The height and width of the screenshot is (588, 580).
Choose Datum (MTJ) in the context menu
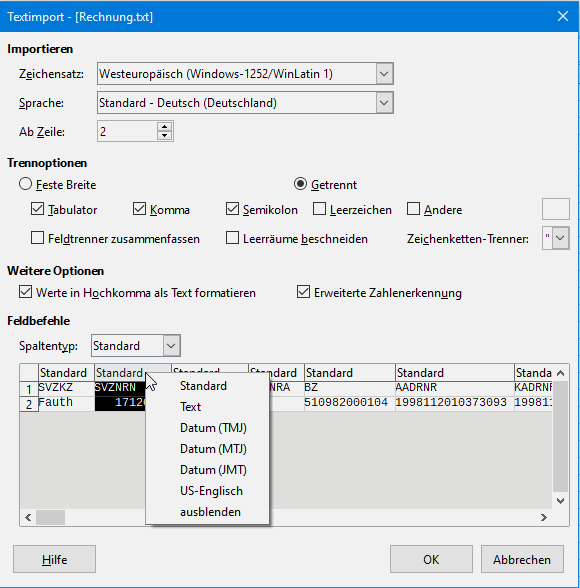(207, 449)
